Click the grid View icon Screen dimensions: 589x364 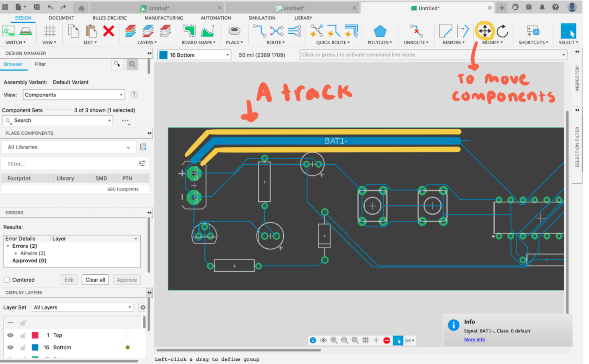click(50, 31)
